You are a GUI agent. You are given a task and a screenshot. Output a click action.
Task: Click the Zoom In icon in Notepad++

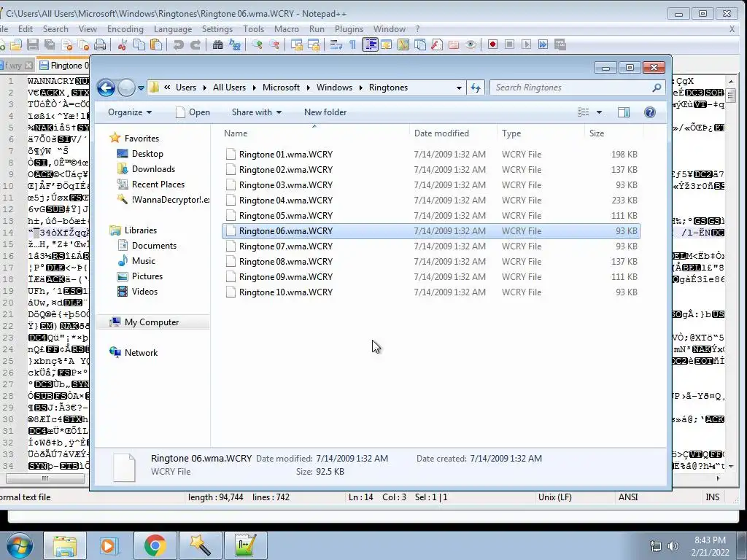[x=258, y=44]
